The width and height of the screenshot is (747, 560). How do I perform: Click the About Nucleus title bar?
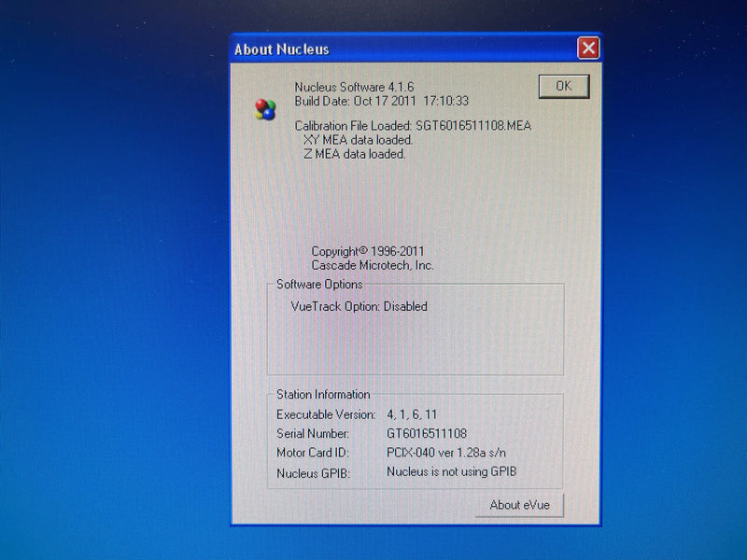click(x=392, y=49)
